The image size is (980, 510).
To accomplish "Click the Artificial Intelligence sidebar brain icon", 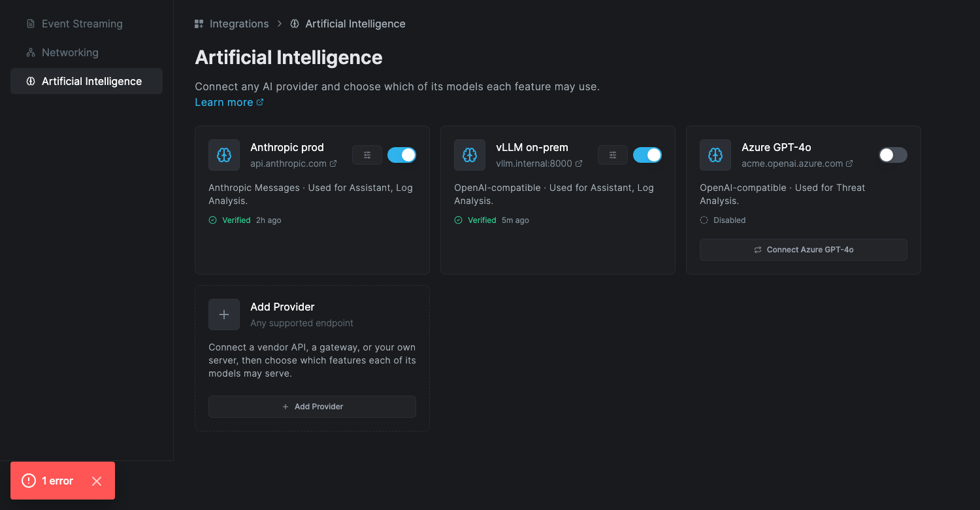I will tap(31, 82).
